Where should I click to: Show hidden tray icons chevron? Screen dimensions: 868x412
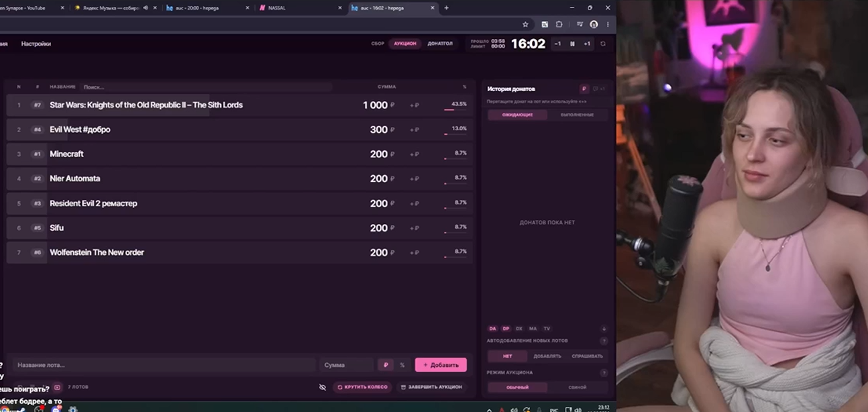488,409
